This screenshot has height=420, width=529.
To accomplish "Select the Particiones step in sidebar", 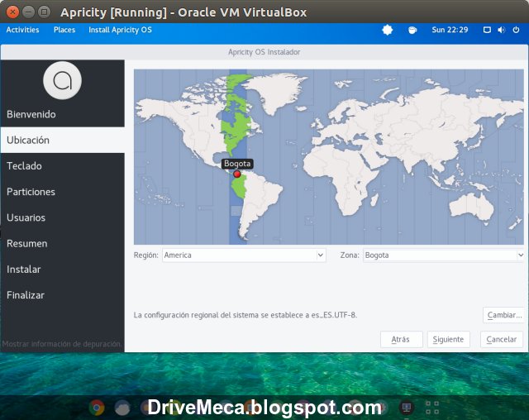I will point(63,192).
